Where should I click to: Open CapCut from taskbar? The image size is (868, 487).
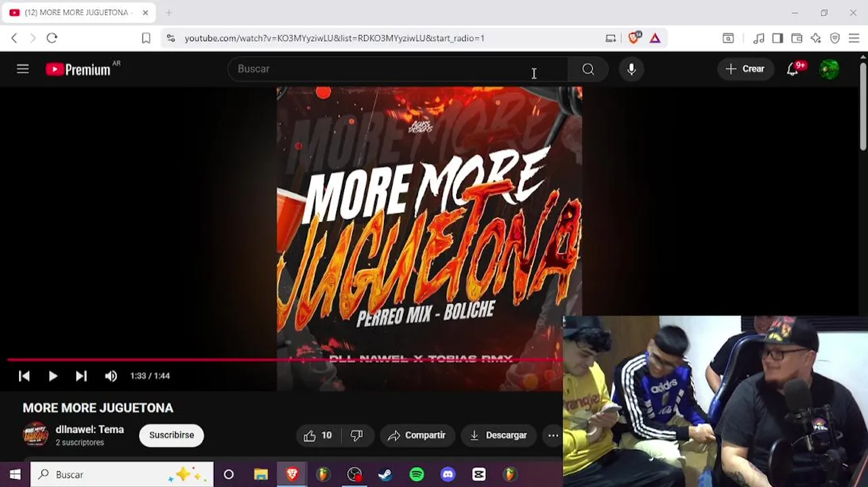(479, 475)
